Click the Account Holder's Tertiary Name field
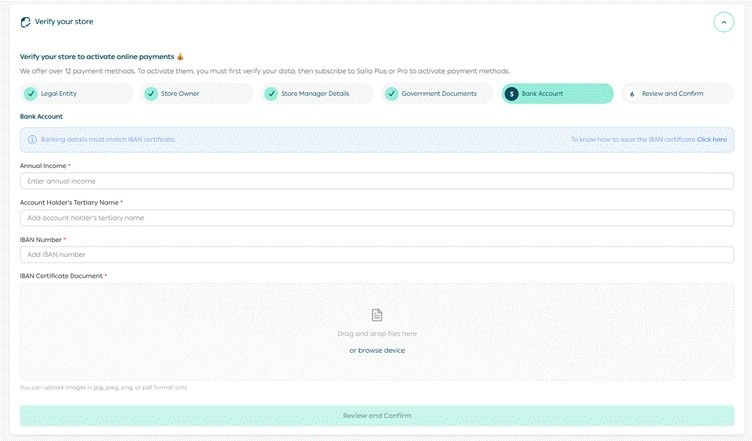Screen dimensions: 752x441 [377, 217]
